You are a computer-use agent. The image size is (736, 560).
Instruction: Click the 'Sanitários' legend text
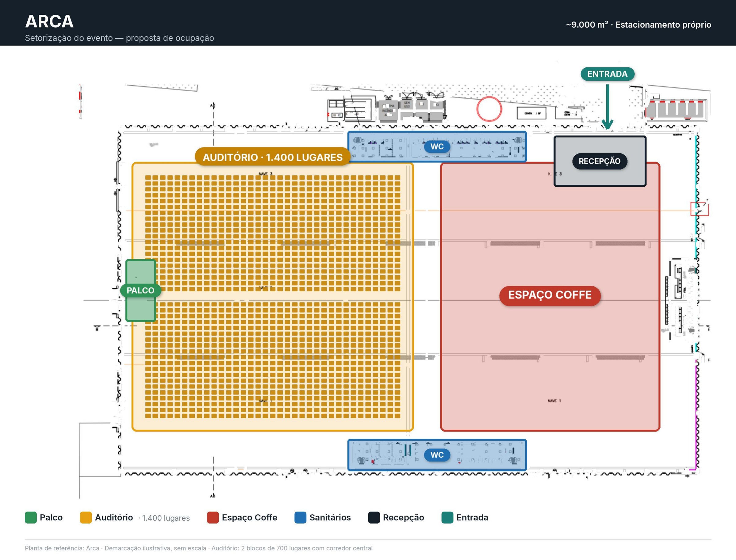(330, 518)
